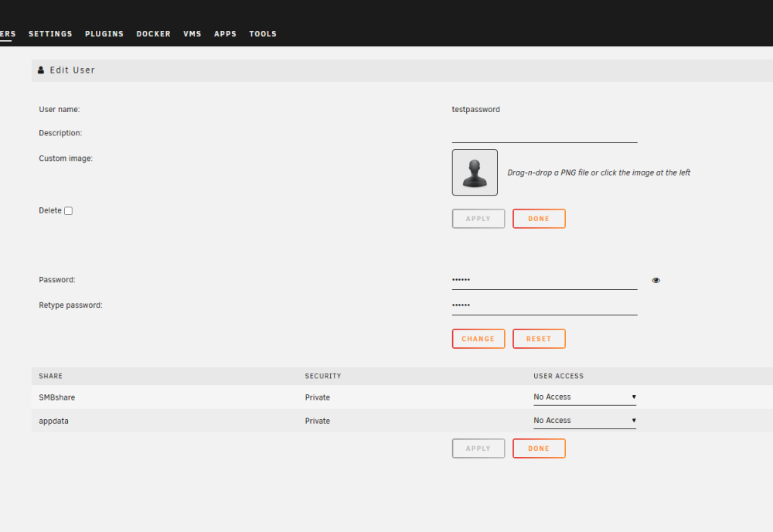Click the CHANGE password button

(x=478, y=339)
